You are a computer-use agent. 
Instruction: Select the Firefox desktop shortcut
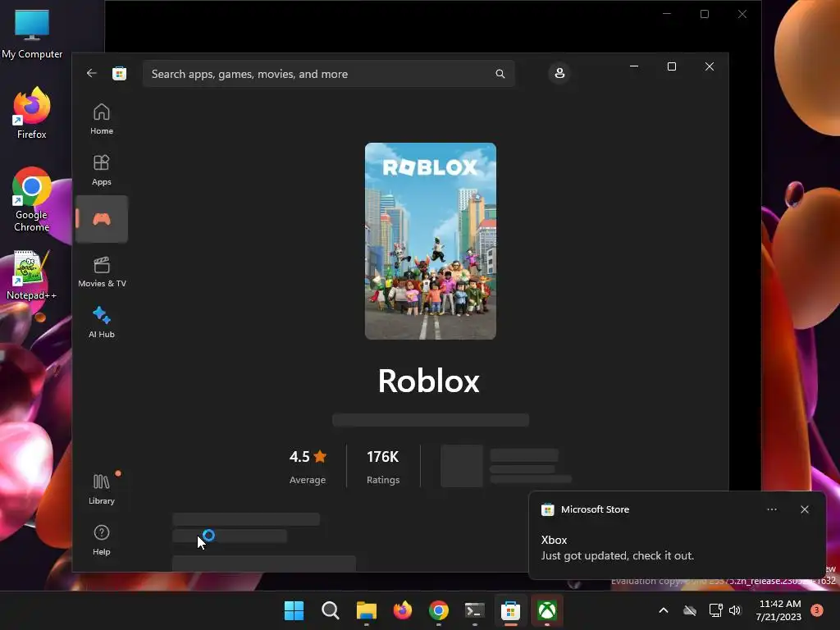click(x=32, y=113)
